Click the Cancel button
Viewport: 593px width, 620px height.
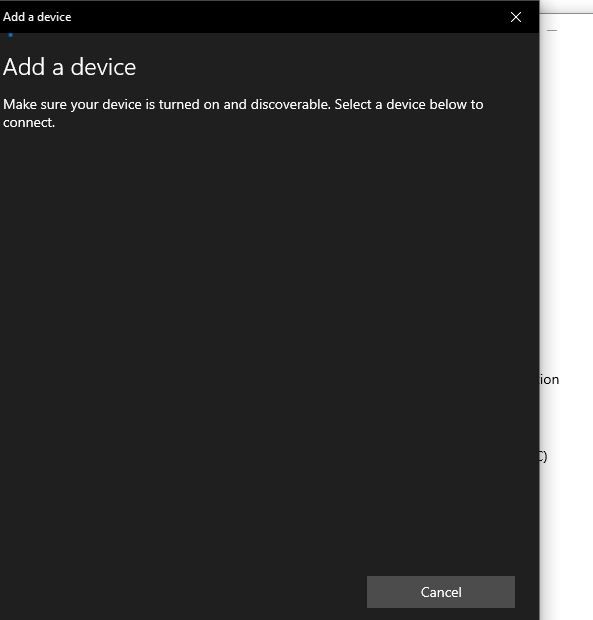coord(441,592)
